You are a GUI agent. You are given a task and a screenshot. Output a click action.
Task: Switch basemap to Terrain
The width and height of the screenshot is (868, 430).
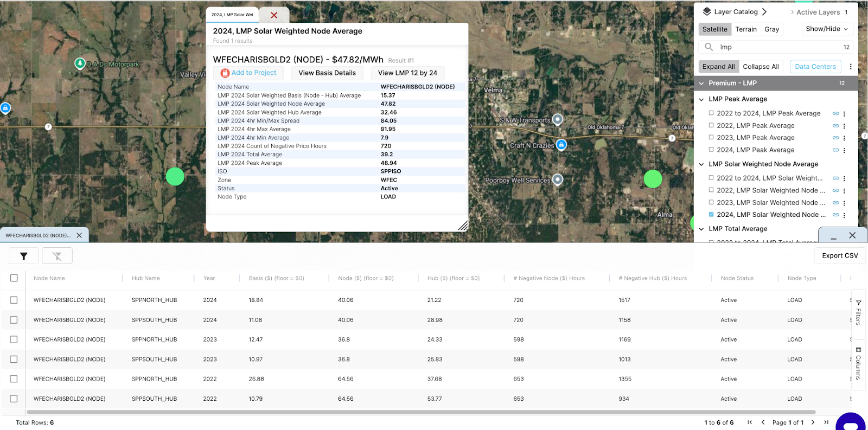[x=746, y=29]
